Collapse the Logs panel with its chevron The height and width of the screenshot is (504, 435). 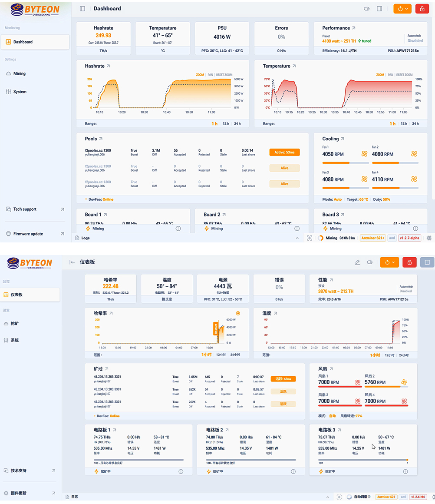(297, 238)
